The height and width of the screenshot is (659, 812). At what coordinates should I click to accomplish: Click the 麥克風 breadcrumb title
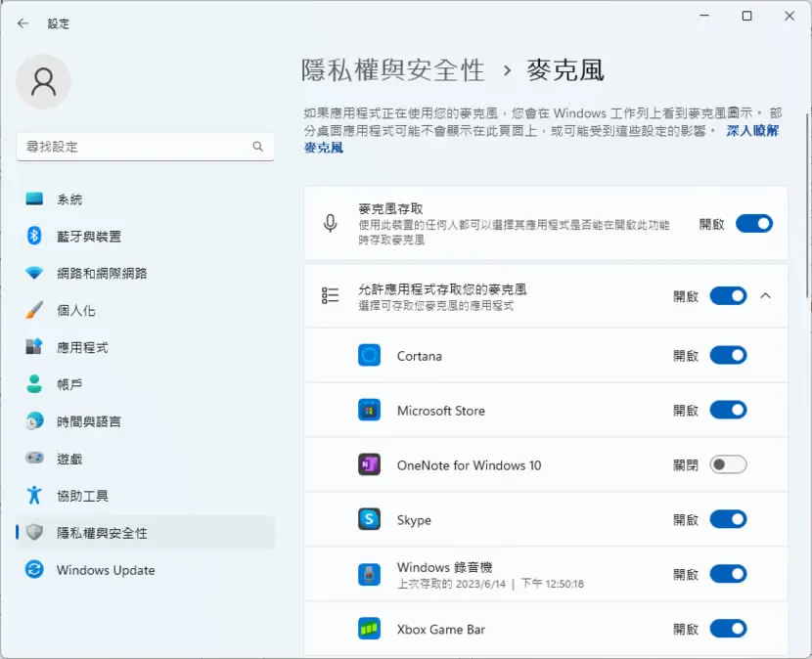[x=565, y=69]
